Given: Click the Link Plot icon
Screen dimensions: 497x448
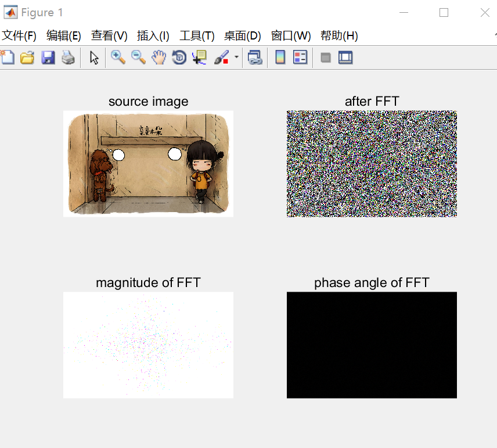Looking at the screenshot, I should point(255,58).
